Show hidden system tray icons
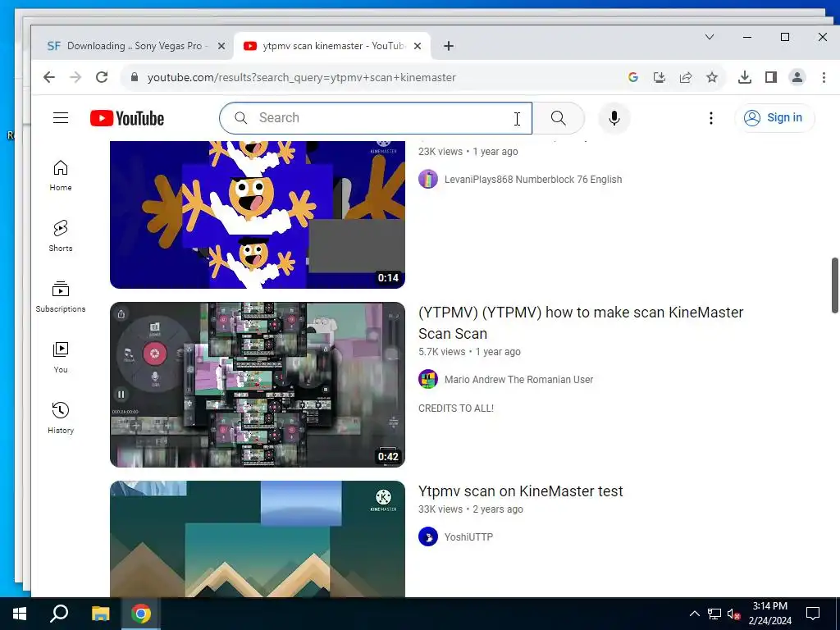The width and height of the screenshot is (840, 630). point(694,614)
